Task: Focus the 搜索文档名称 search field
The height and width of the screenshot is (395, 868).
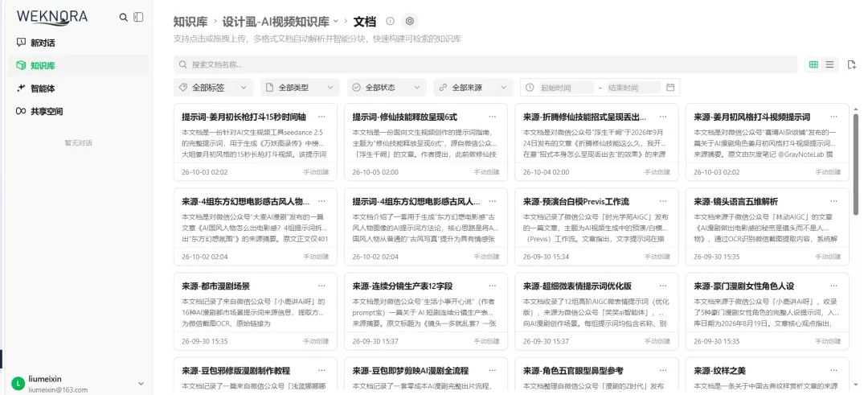Action: click(x=485, y=65)
